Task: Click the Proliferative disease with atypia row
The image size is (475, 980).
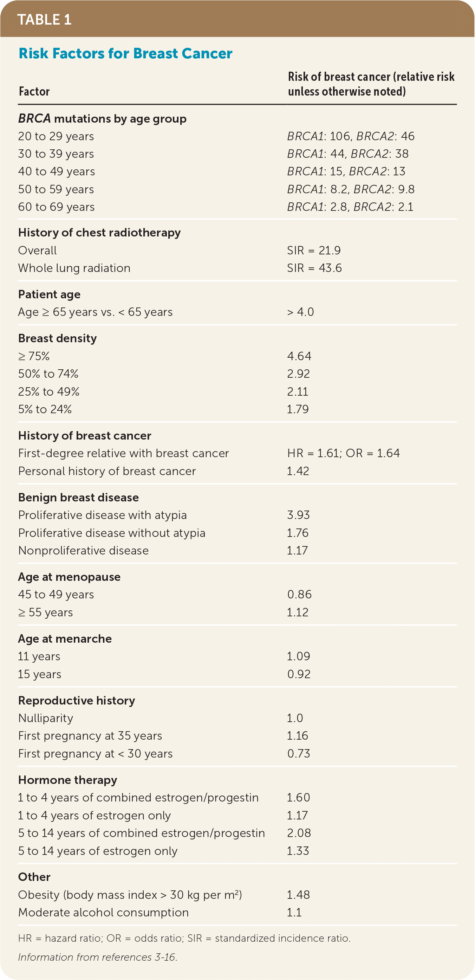Action: click(102, 515)
